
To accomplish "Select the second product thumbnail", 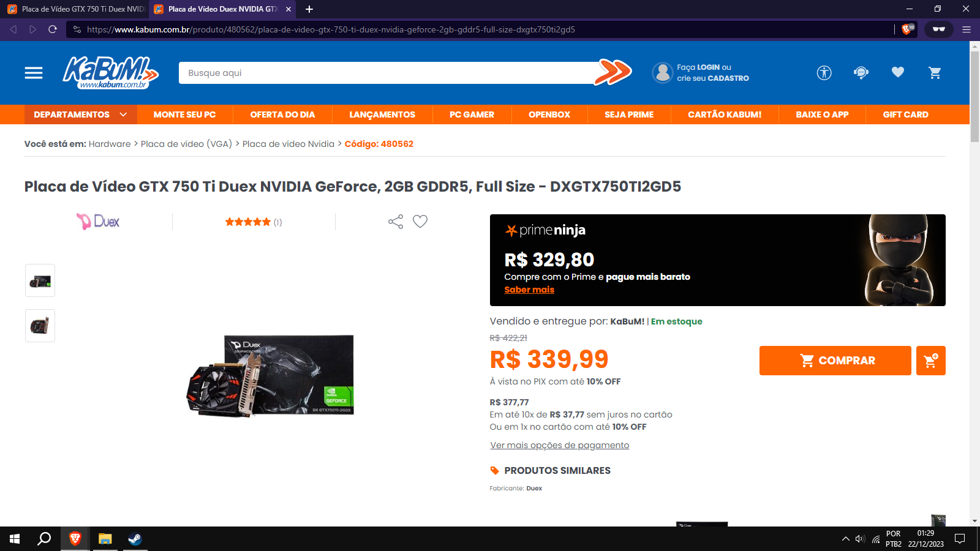I will (x=40, y=326).
